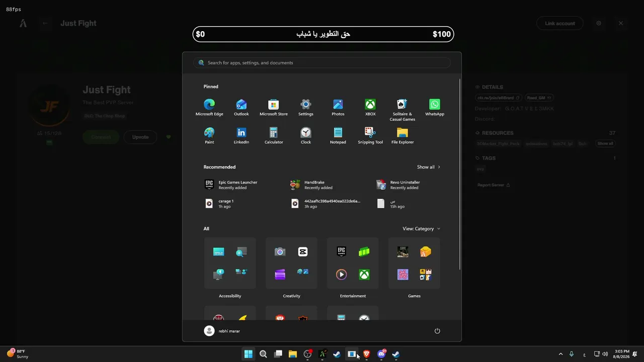Focus the Start menu search field
Viewport: 644px width, 362px height.
(x=322, y=63)
